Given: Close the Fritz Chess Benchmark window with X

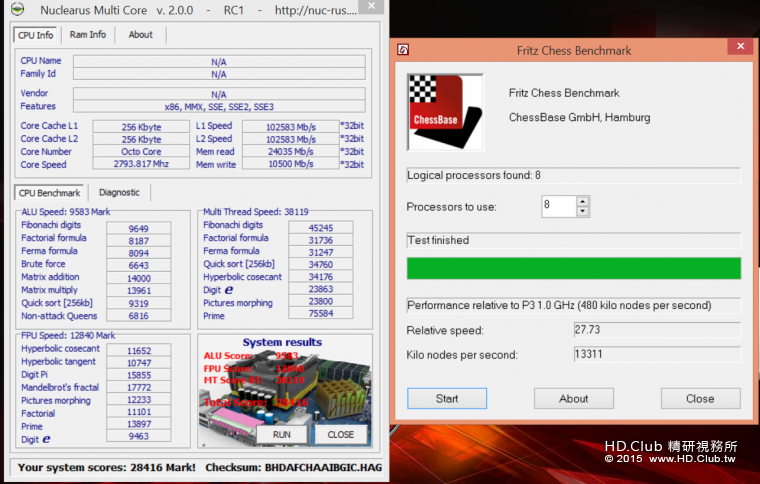Looking at the screenshot, I should coord(740,47).
